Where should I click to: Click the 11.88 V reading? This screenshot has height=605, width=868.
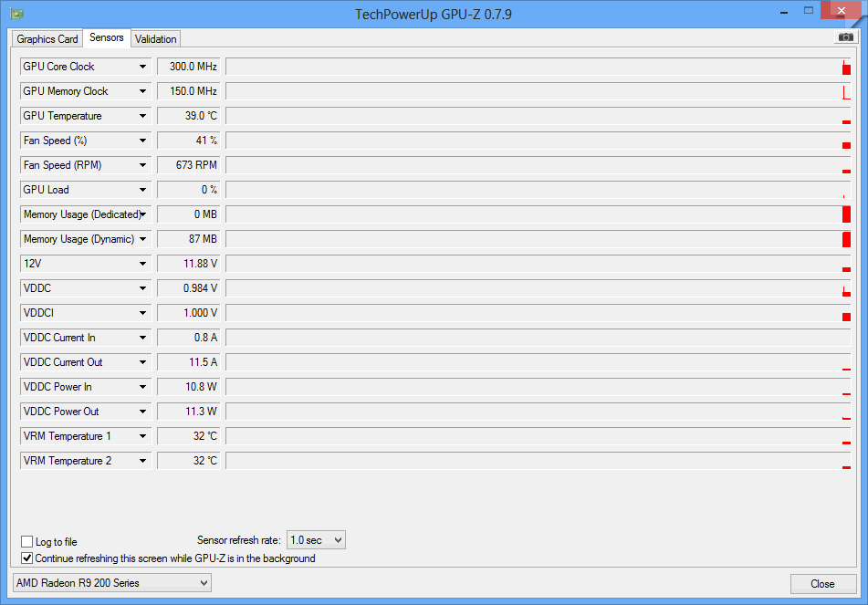point(189,264)
